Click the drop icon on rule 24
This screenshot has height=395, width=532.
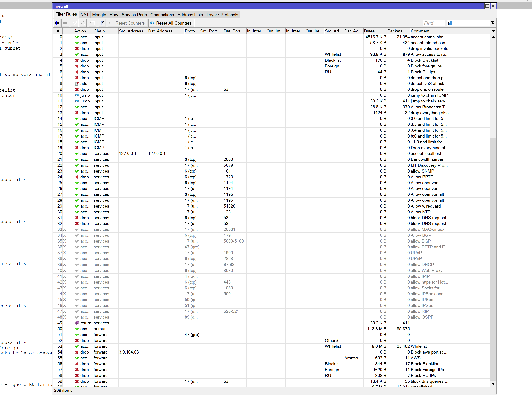click(77, 177)
